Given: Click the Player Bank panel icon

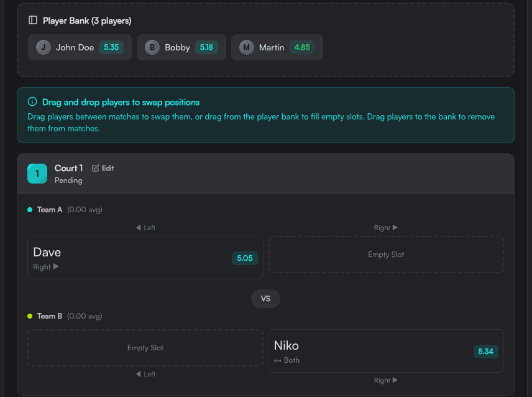Looking at the screenshot, I should point(33,21).
